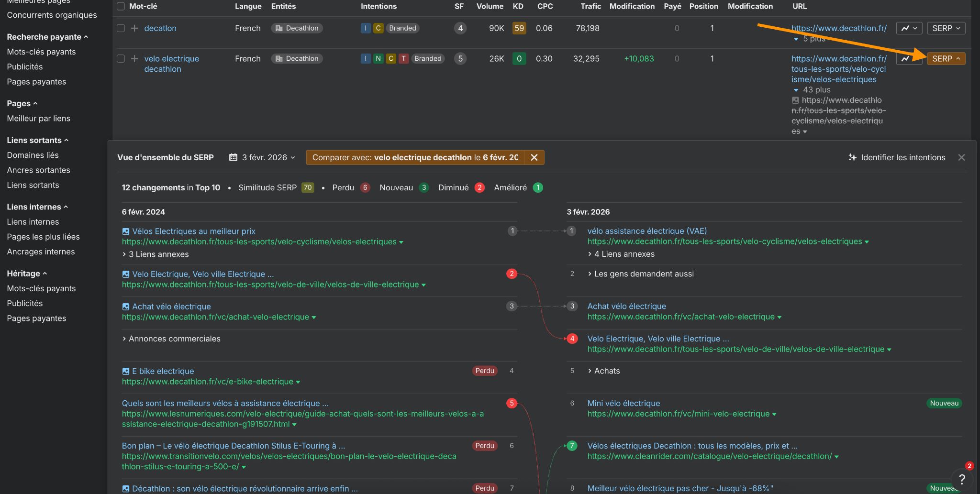
Task: Go to Domaines liés in sidebar
Action: pyautogui.click(x=33, y=155)
